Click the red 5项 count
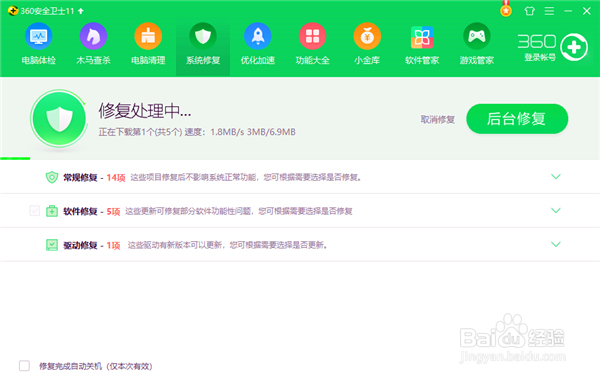Screen dimensions: 600x378 click(x=113, y=212)
